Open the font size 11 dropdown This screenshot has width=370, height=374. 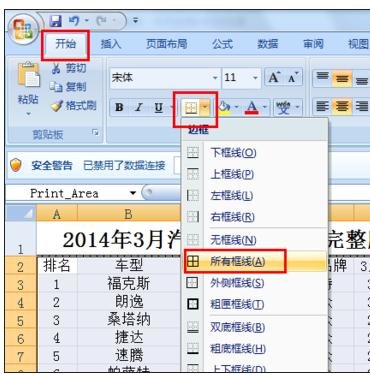(x=255, y=78)
